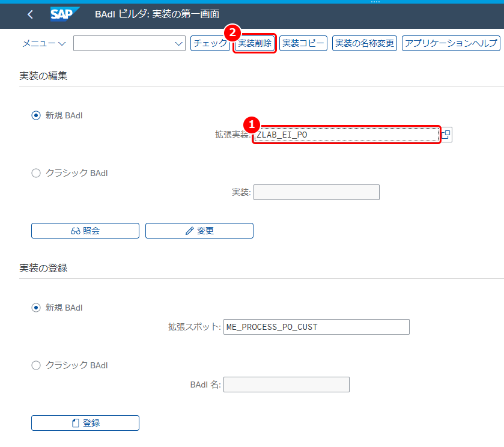
Task: Click the 変更 edit button
Action: tap(199, 231)
